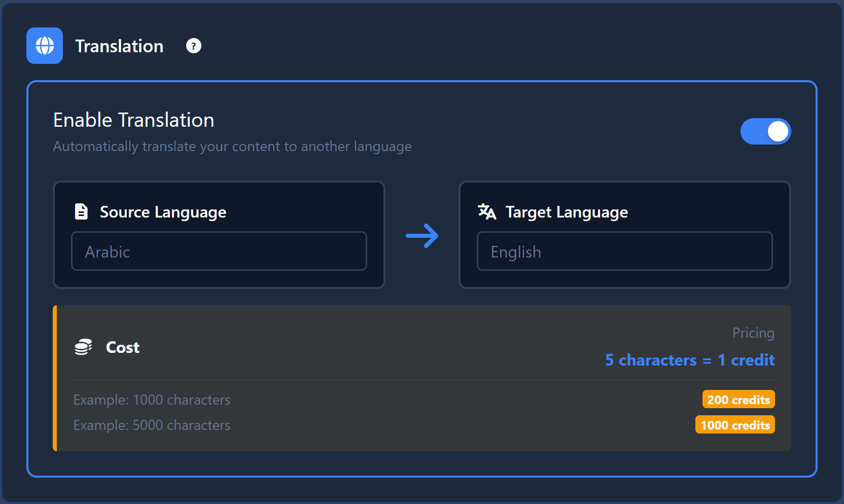The image size is (844, 504).
Task: Click the translate icon beside Target Language
Action: point(487,211)
